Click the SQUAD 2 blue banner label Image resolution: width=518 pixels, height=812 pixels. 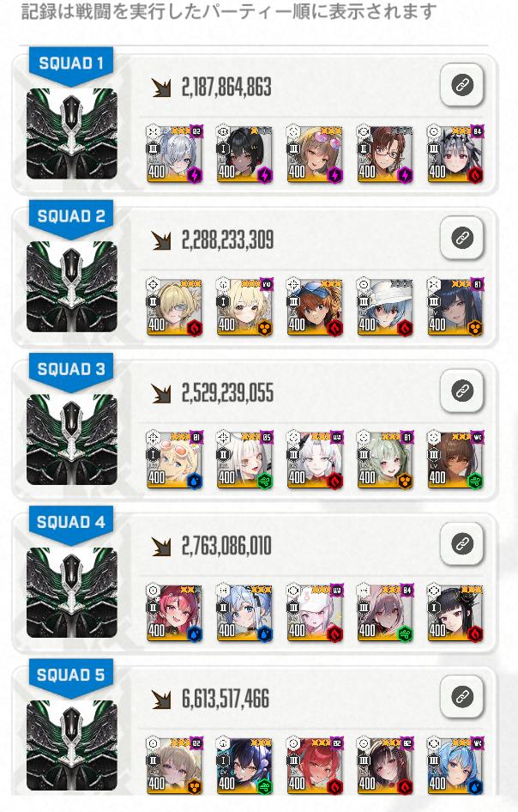point(71,217)
